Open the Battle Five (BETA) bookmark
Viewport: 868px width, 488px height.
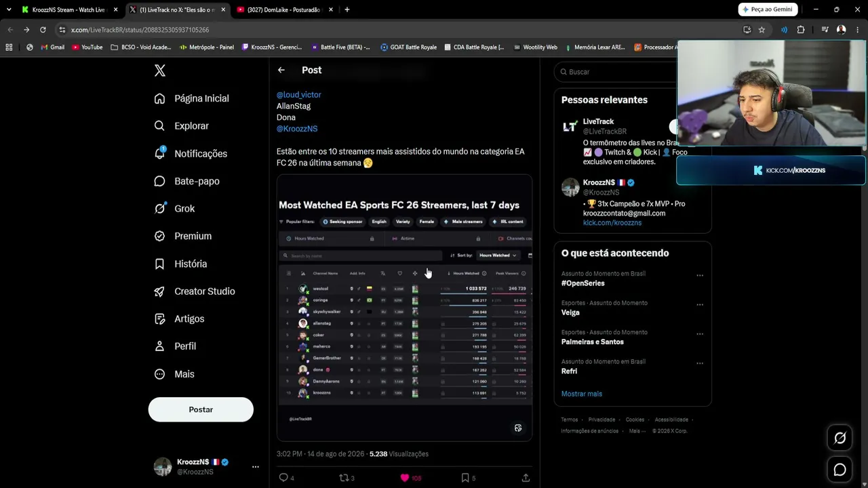[x=341, y=47]
